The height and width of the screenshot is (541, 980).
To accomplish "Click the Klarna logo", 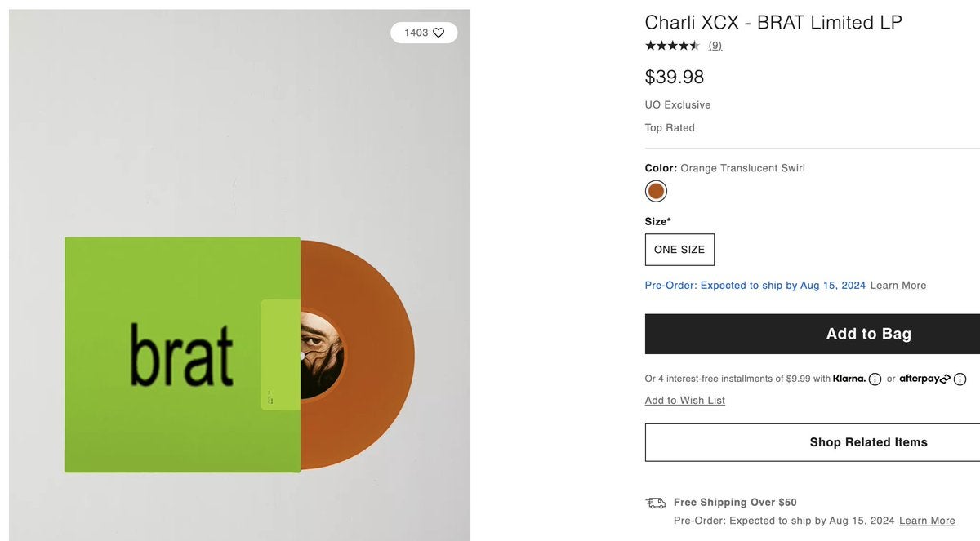I will click(x=849, y=379).
